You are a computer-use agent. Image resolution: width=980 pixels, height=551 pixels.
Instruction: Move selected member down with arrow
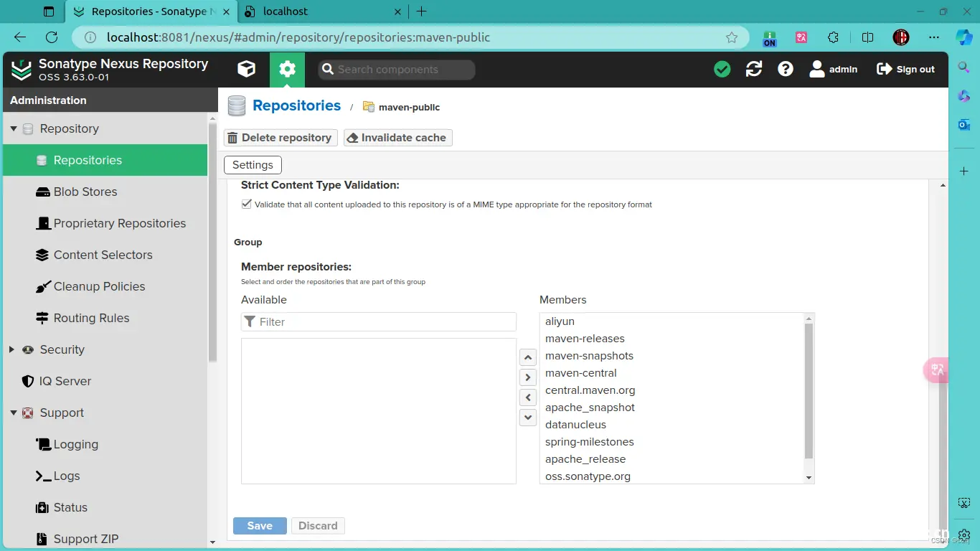click(x=528, y=418)
